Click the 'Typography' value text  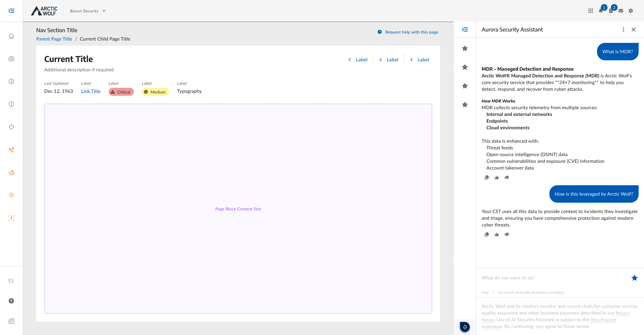point(189,91)
